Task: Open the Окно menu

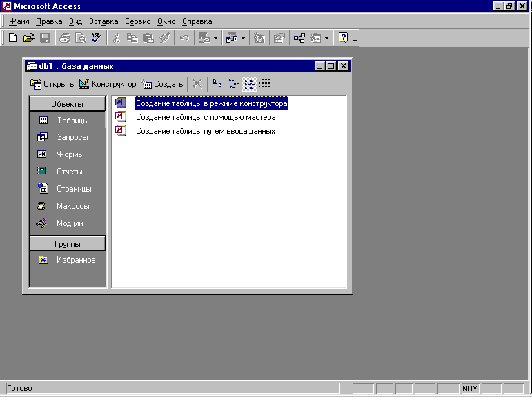Action: [166, 21]
